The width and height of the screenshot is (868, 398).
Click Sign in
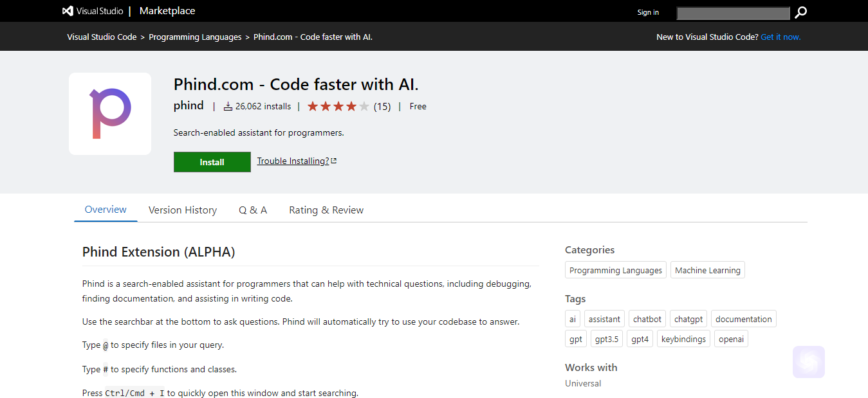pos(648,12)
